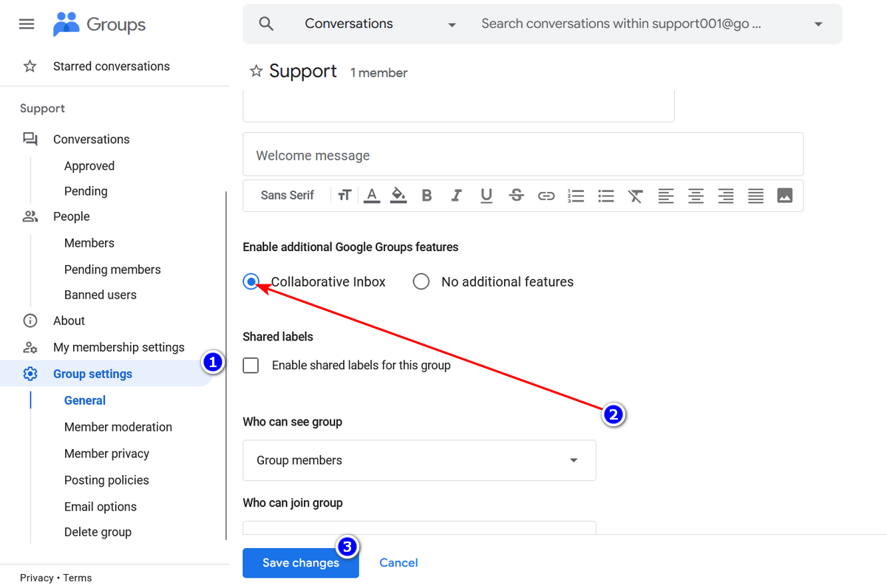Select the General settings tab
This screenshot has height=588, width=887.
click(85, 400)
